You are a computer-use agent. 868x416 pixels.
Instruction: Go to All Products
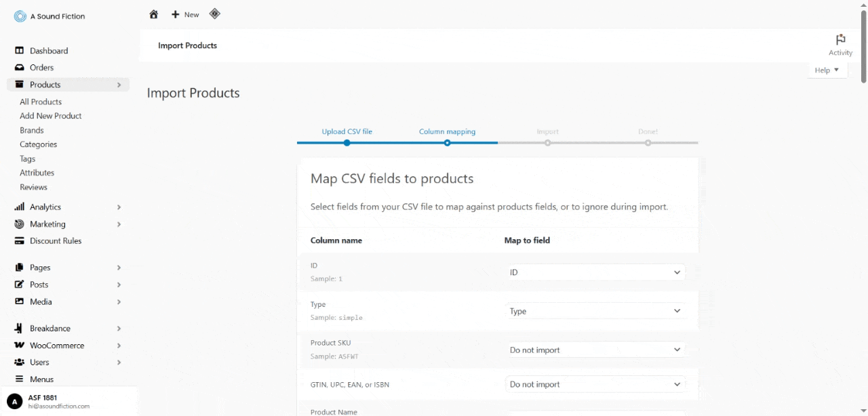click(x=40, y=102)
